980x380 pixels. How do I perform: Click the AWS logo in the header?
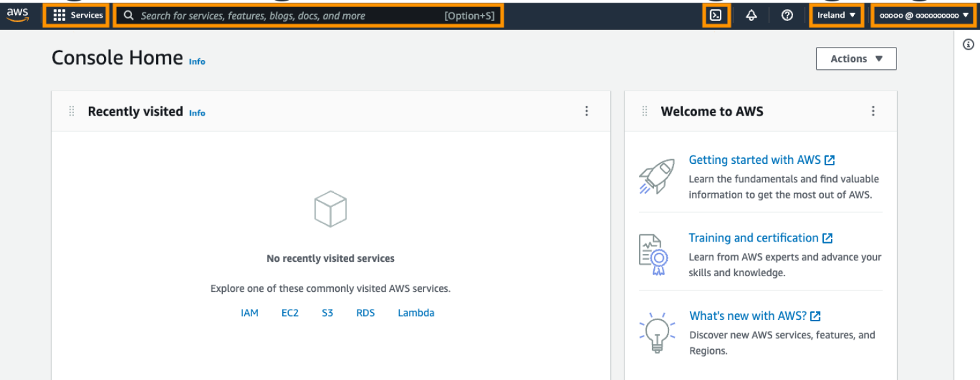[x=18, y=15]
